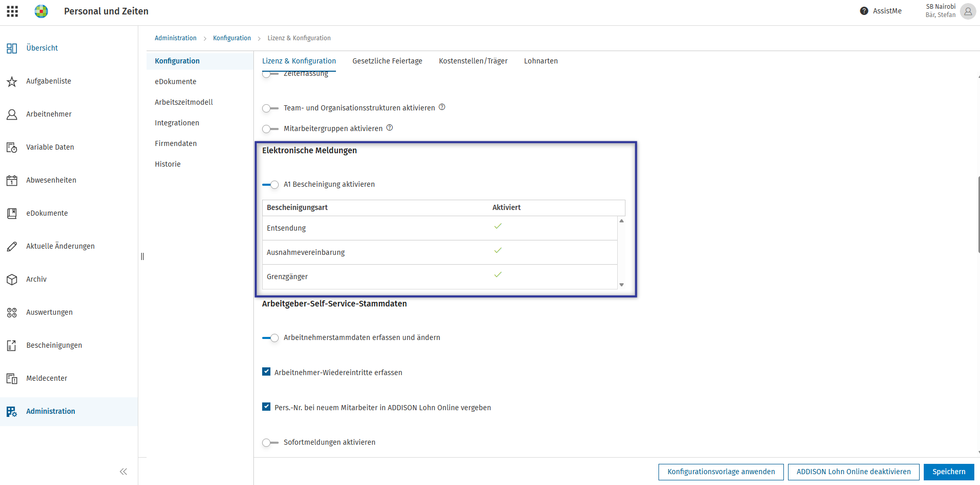Enable Sofortmeldungen aktivieren switch
980x485 pixels.
(x=270, y=443)
